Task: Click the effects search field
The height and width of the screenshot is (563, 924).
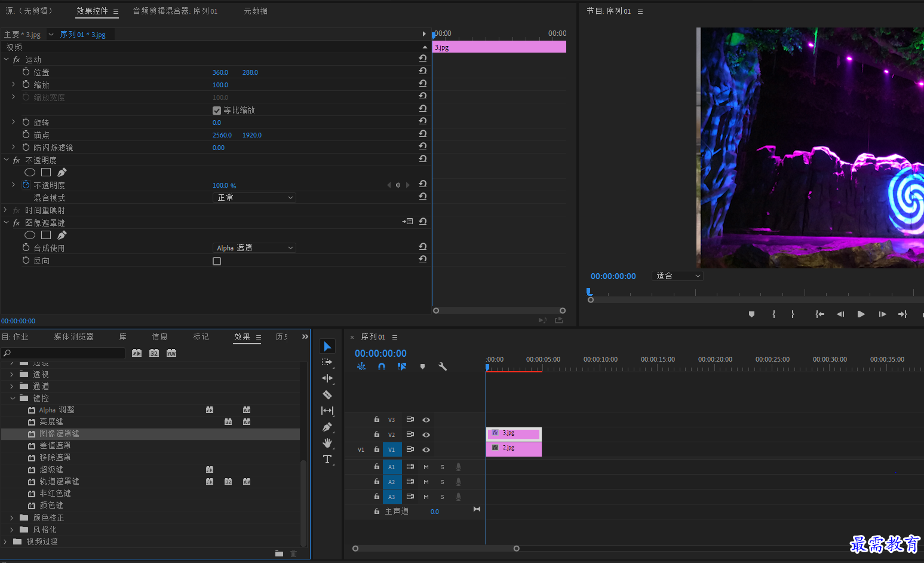Action: (63, 353)
